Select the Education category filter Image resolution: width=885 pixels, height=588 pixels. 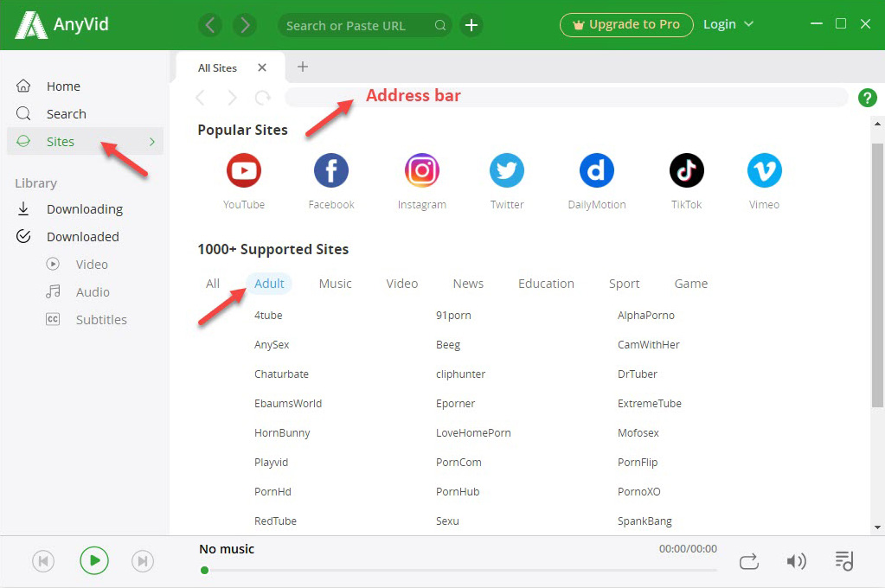(x=546, y=284)
